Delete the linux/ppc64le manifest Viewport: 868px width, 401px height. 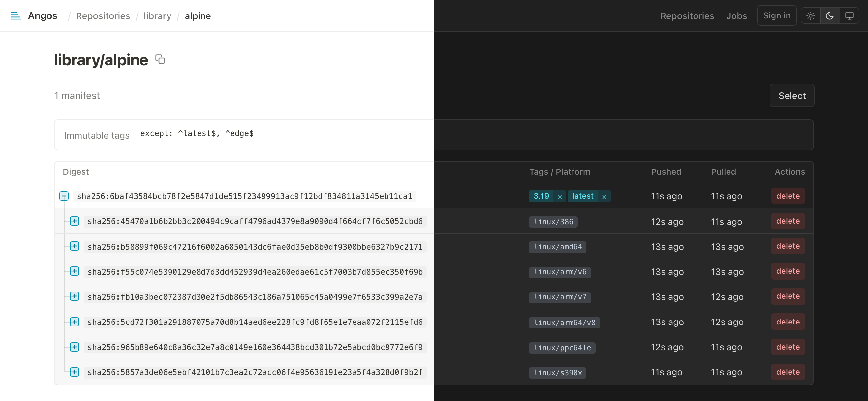point(788,347)
